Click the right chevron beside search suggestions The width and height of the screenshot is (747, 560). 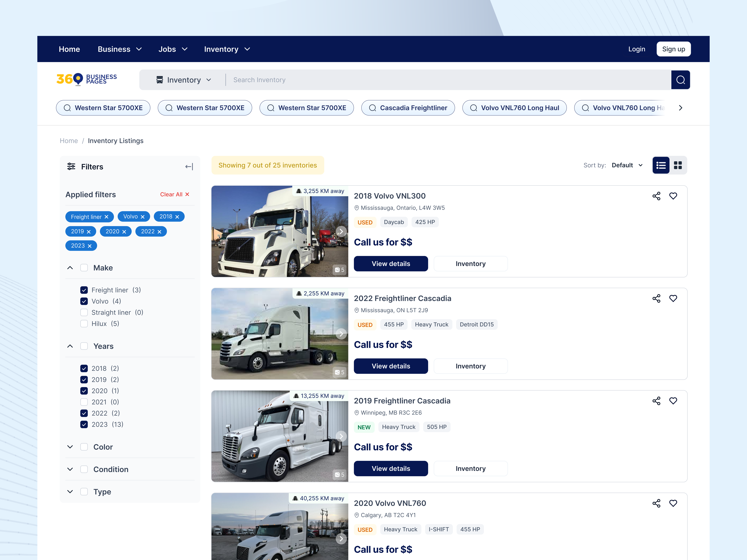coord(680,108)
